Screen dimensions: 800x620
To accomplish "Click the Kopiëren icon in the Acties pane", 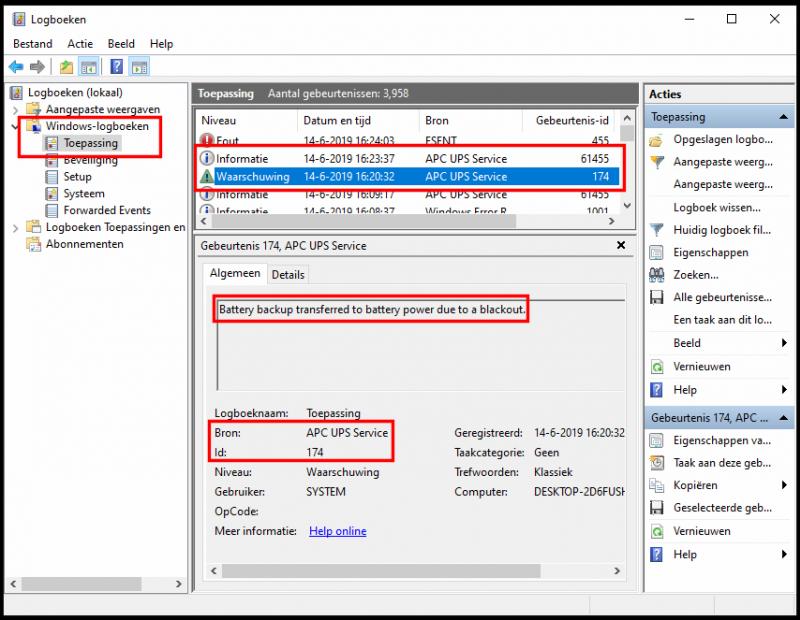I will point(656,485).
